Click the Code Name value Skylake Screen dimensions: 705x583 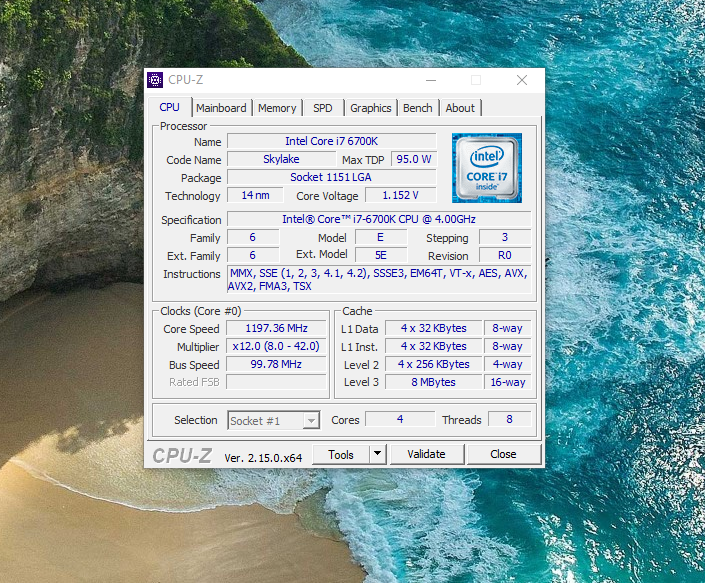tap(281, 159)
